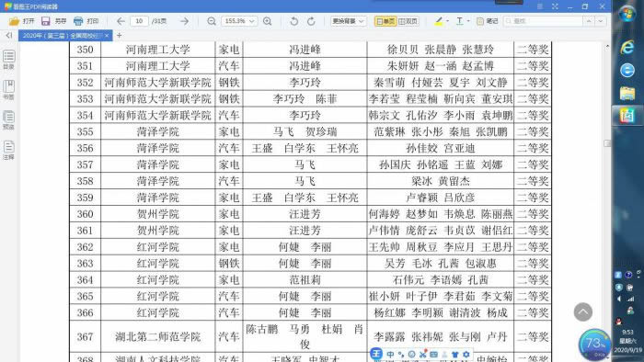The width and height of the screenshot is (644, 362).
Task: Zoom out with the minus magnifier icon
Action: (x=211, y=21)
